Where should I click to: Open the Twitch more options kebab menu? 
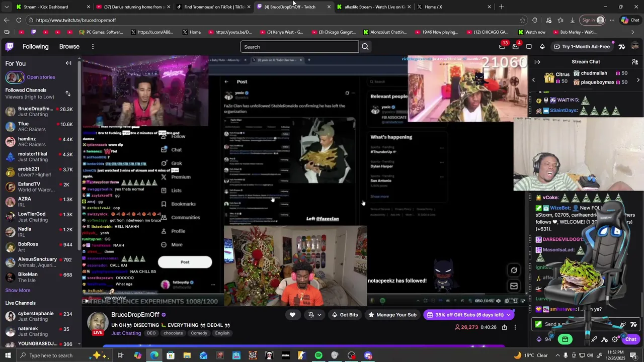93,47
